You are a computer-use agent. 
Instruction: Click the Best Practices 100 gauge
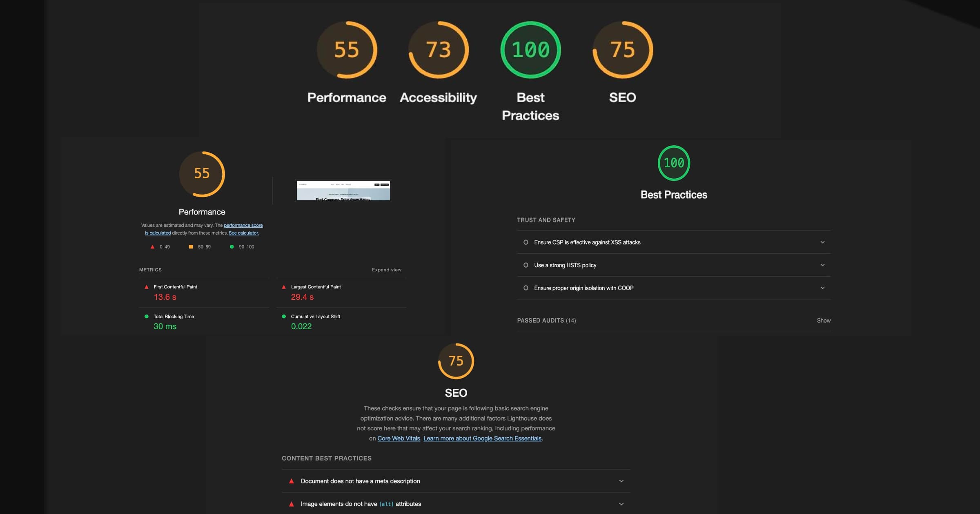tap(530, 50)
